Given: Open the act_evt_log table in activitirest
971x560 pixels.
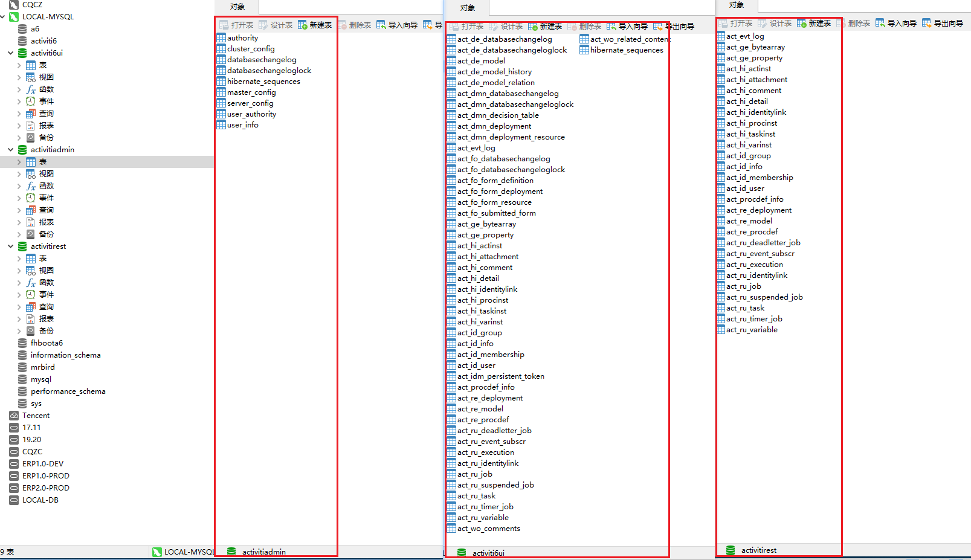Looking at the screenshot, I should tap(748, 36).
